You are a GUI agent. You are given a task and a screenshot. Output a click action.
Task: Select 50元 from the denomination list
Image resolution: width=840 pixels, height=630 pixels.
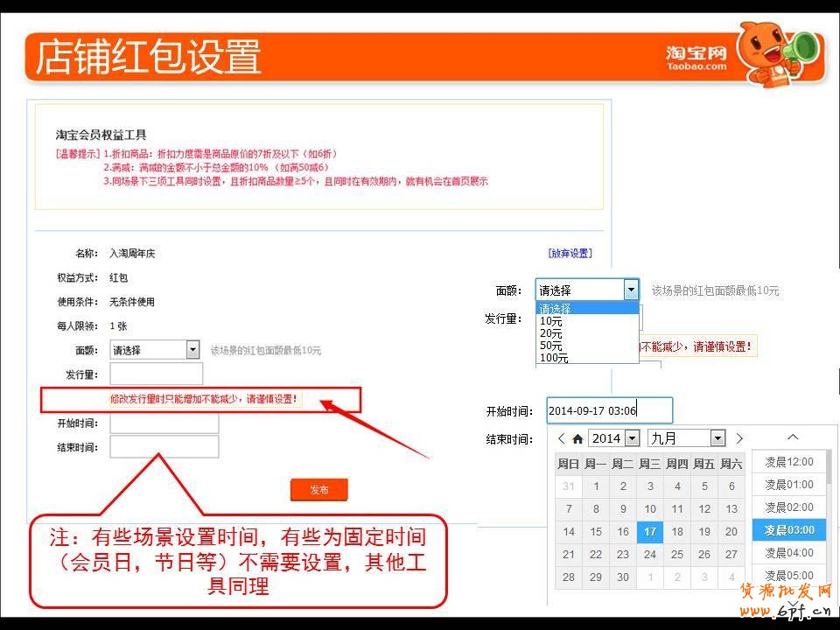coord(551,346)
